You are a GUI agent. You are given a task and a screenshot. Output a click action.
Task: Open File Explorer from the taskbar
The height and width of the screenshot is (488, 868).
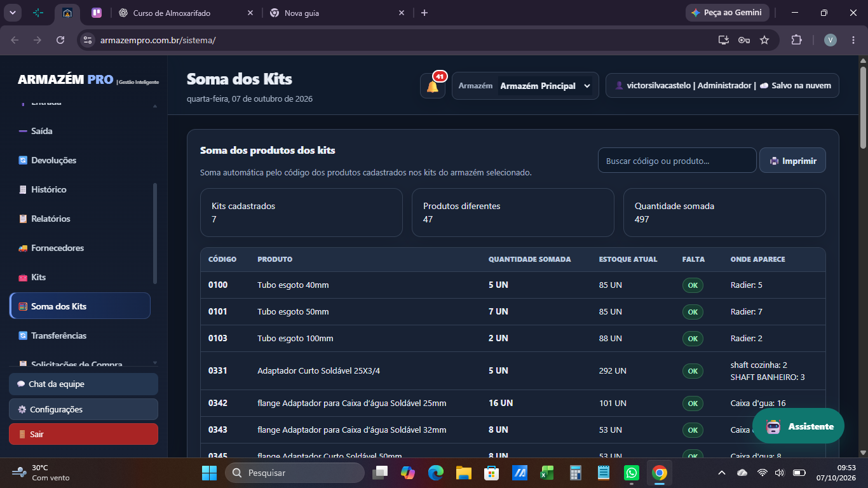click(x=463, y=473)
